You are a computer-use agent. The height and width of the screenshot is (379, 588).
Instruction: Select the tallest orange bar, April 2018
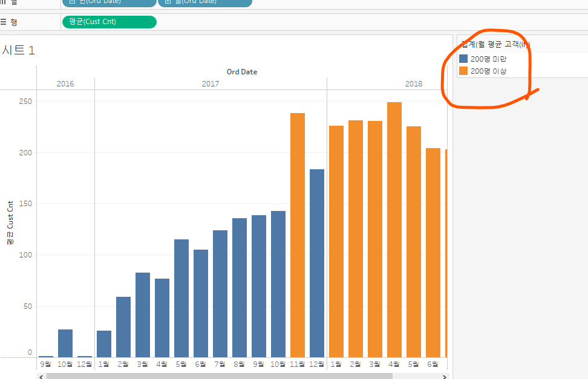coord(394,230)
